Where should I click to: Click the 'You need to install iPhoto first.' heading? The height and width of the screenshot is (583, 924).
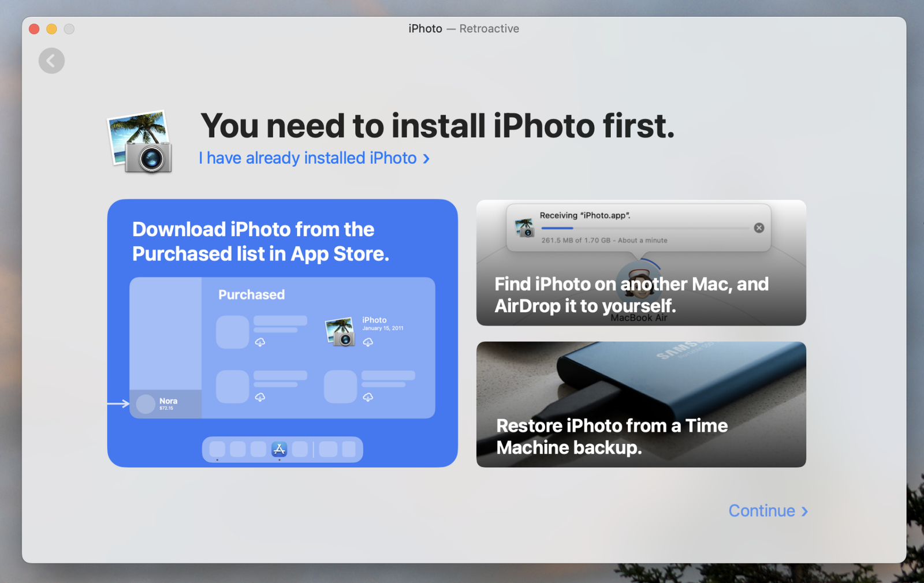[x=437, y=126]
